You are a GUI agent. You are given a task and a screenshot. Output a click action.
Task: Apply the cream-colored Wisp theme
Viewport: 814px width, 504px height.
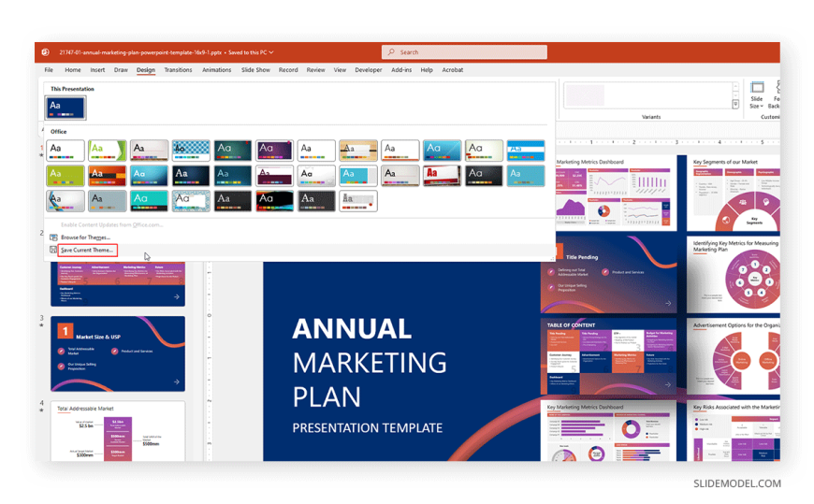click(x=484, y=151)
